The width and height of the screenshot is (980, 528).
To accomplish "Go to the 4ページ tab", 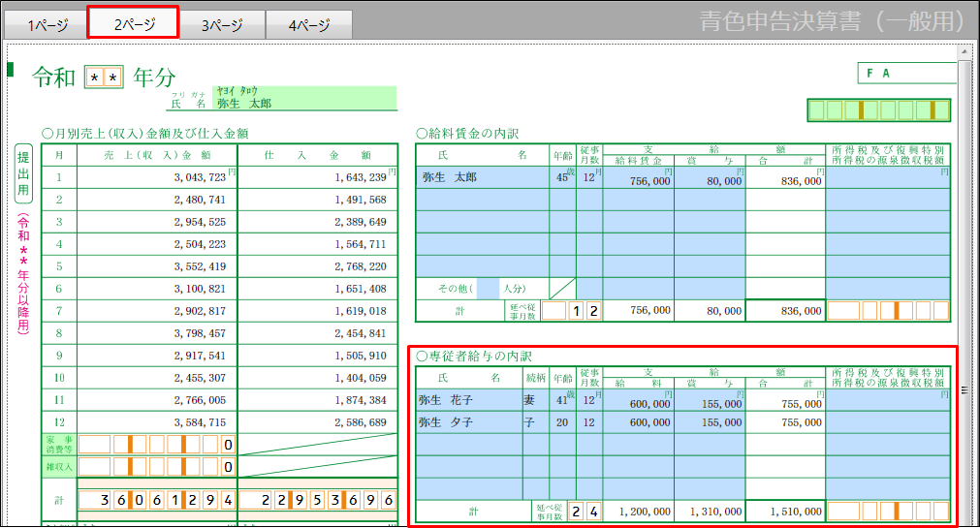I will click(x=308, y=25).
